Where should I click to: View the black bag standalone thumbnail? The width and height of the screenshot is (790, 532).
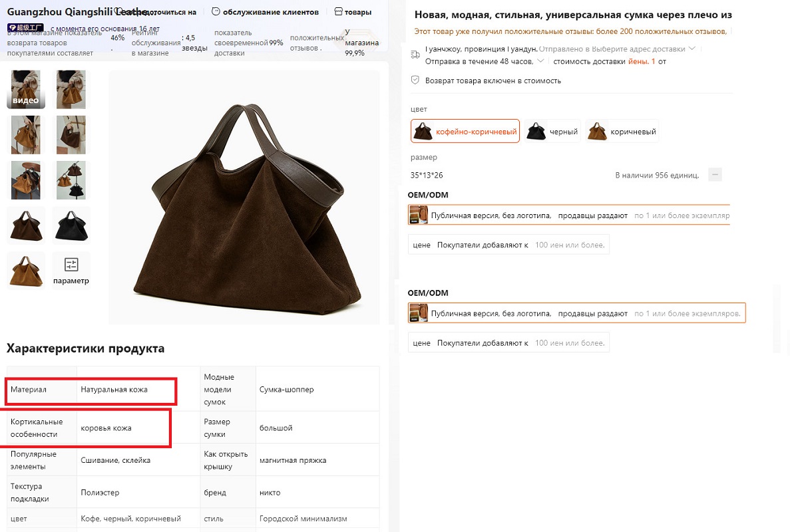click(71, 225)
